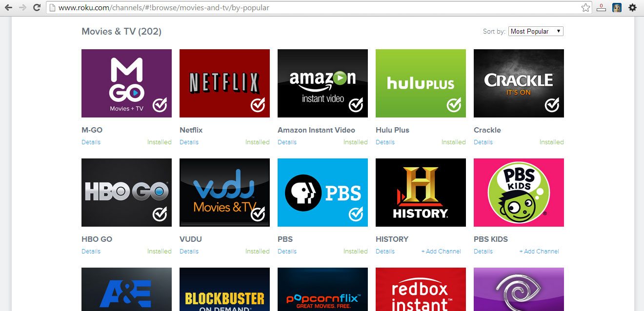Click the checkmark badge on Crackle tile
The height and width of the screenshot is (311, 644).
click(552, 105)
